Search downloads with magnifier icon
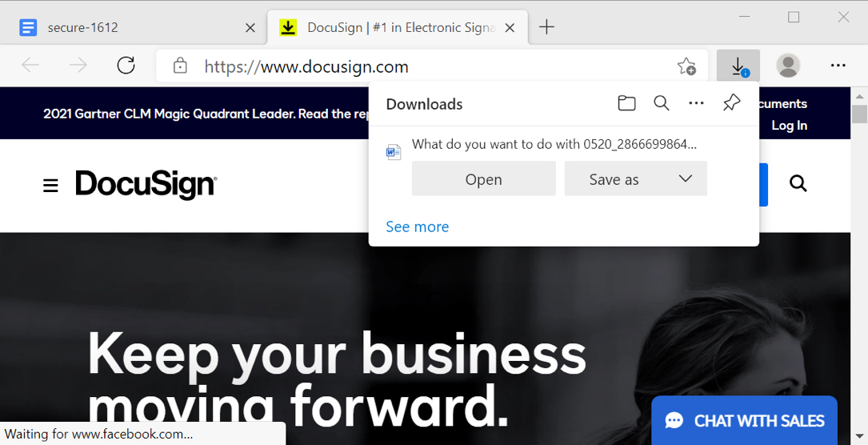This screenshot has width=868, height=445. pyautogui.click(x=661, y=103)
